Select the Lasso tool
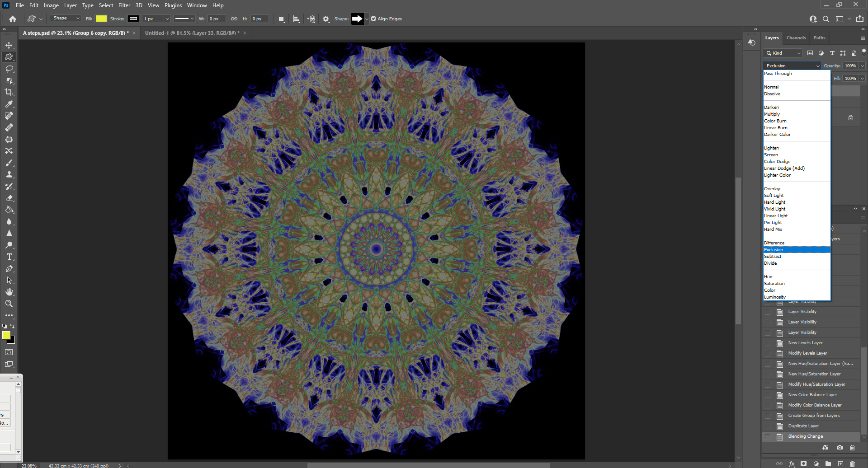This screenshot has width=868, height=468. point(9,69)
